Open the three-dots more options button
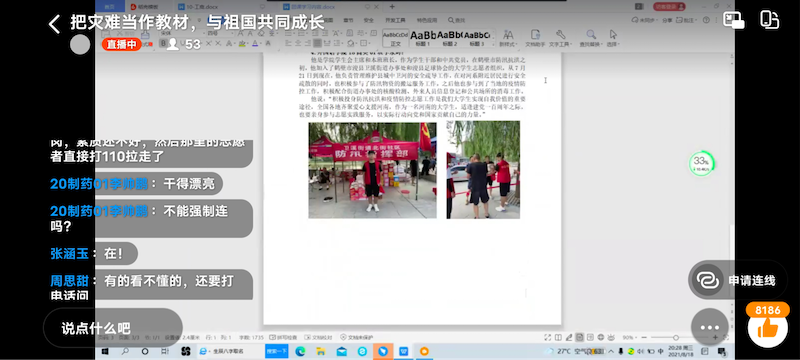This screenshot has height=360, width=800. tap(709, 327)
